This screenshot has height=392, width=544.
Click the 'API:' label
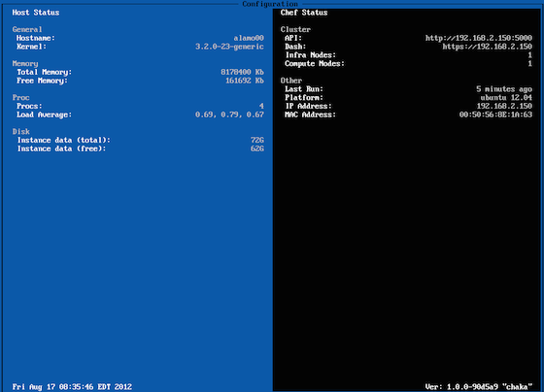click(293, 38)
